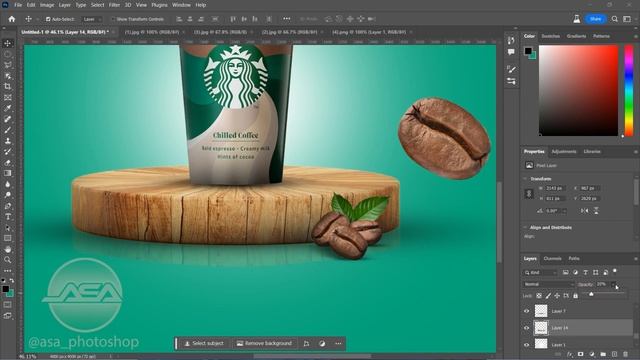The image size is (640, 360).
Task: Click the hue spectrum slider
Action: [x=629, y=91]
